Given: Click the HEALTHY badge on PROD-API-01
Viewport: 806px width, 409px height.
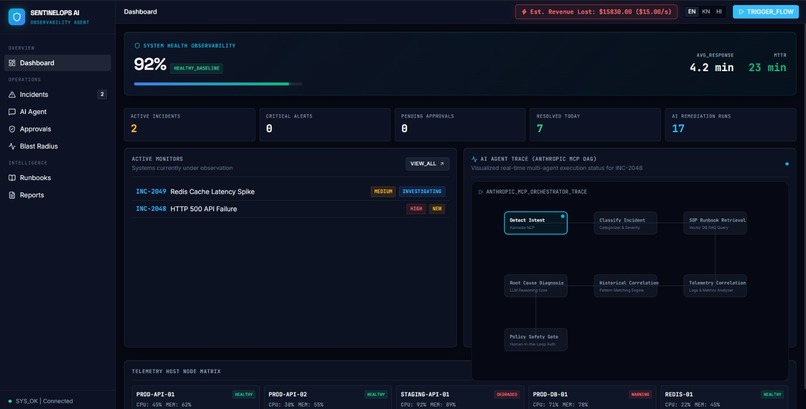Looking at the screenshot, I should pyautogui.click(x=244, y=395).
